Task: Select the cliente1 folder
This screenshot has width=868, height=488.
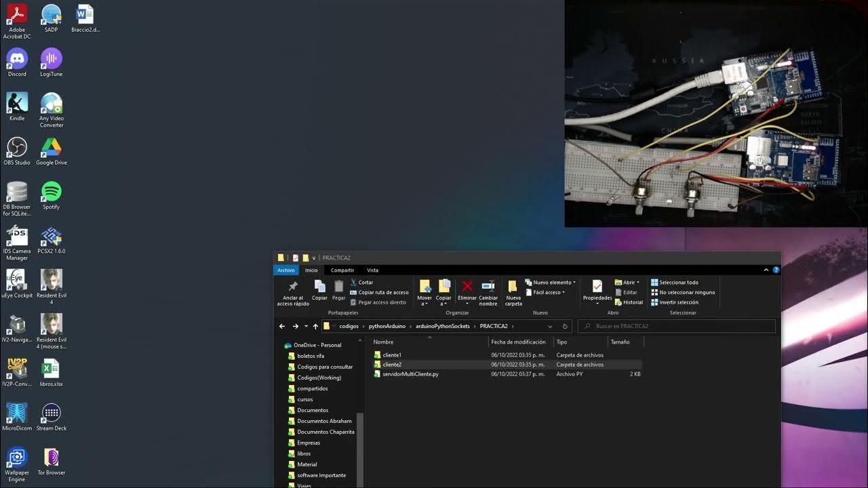Action: pyautogui.click(x=392, y=355)
